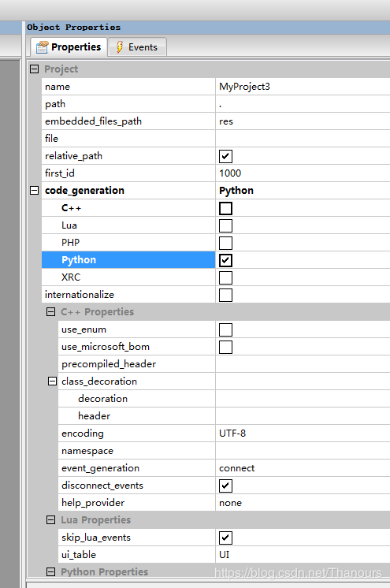Collapse the code_generation property group
This screenshot has height=588, width=390.
pos(34,191)
